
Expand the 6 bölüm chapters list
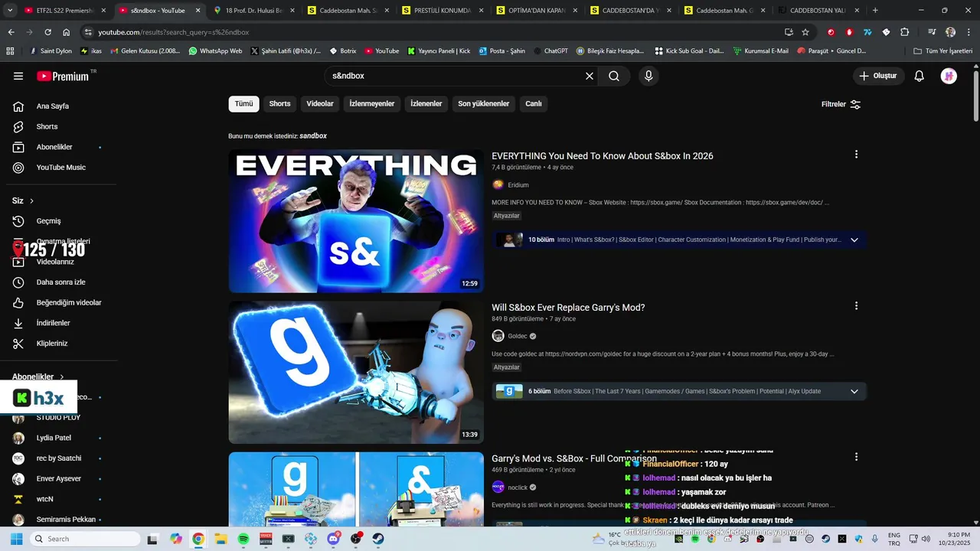click(854, 391)
